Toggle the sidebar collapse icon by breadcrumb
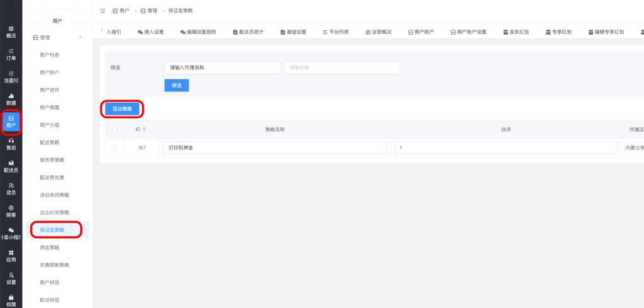This screenshot has height=308, width=644. 103,11
